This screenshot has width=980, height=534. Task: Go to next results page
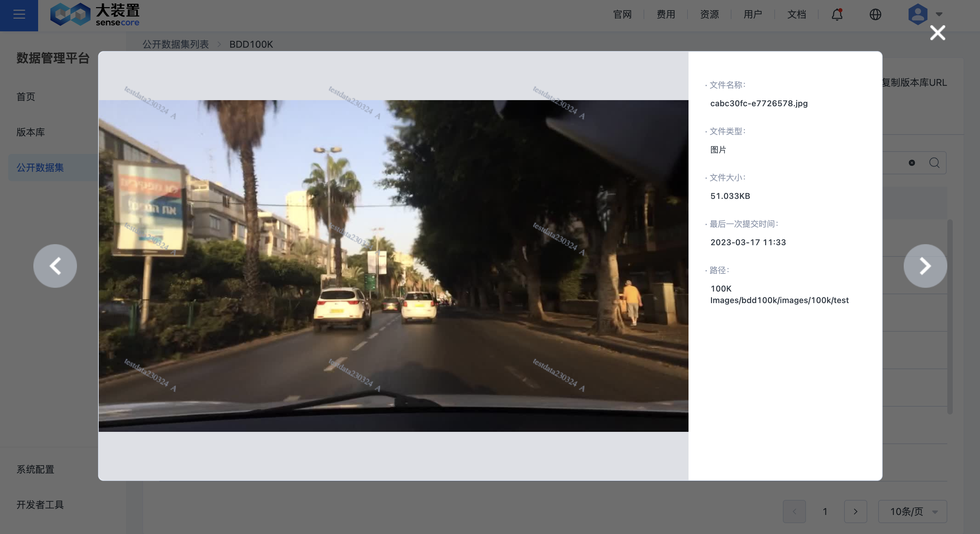[x=855, y=511]
